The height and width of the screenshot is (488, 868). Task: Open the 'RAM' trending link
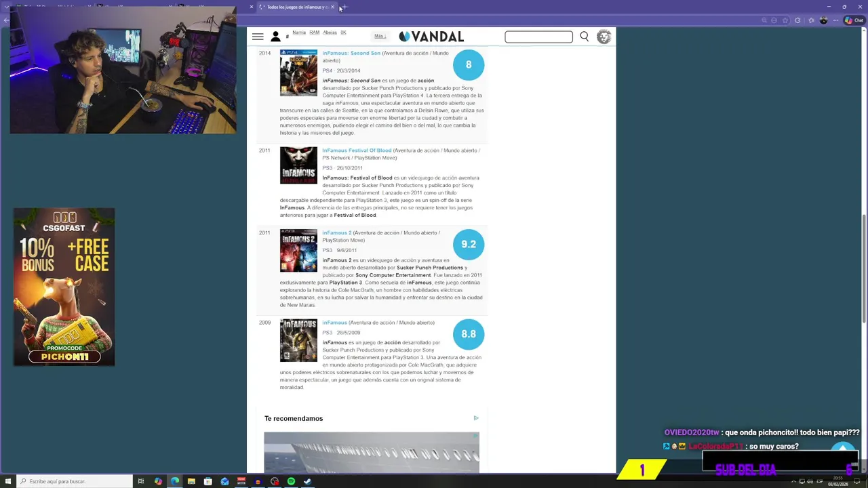click(314, 33)
